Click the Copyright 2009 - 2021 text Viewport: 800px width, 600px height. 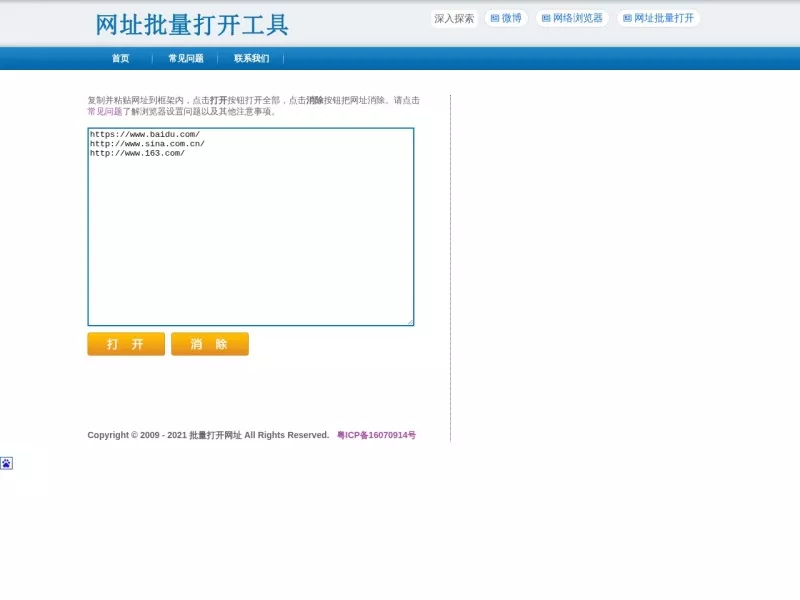pos(208,435)
